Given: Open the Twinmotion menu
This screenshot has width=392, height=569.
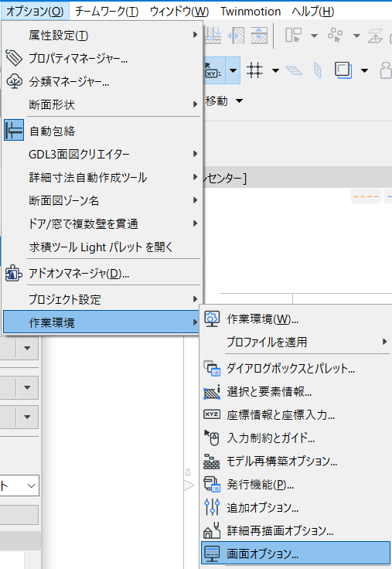Looking at the screenshot, I should click(x=251, y=12).
